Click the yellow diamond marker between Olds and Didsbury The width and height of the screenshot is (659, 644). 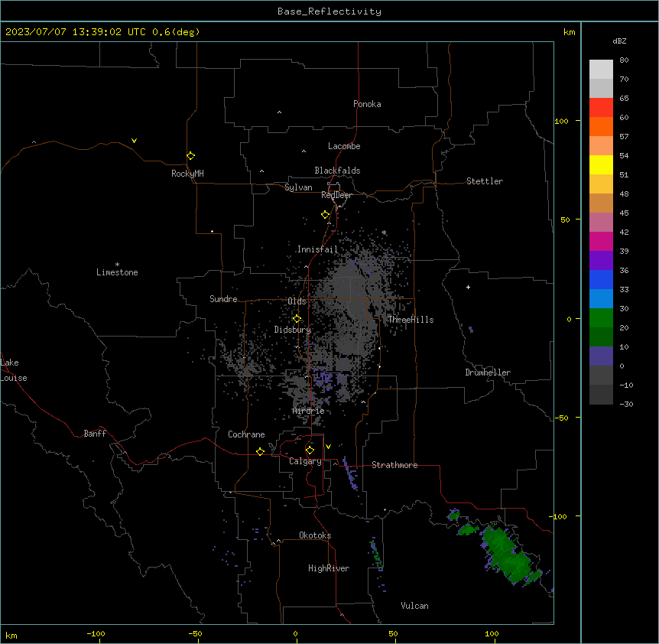[297, 319]
